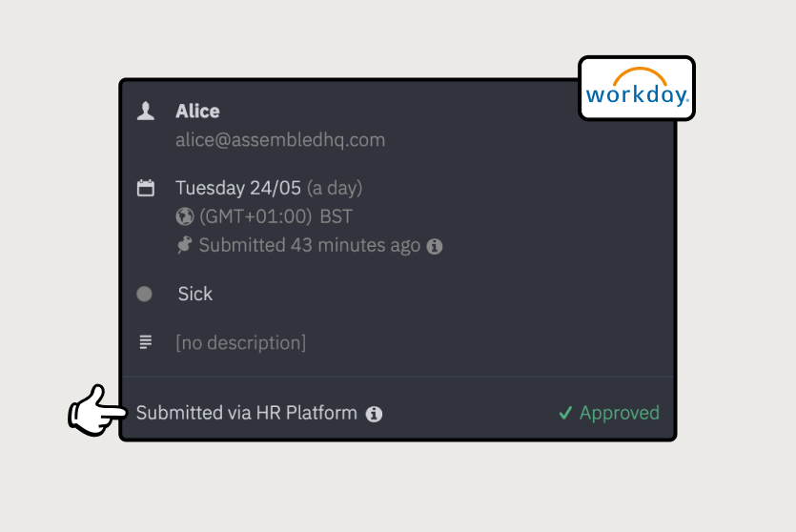The height and width of the screenshot is (532, 796).
Task: Click the Tuesday 24/05 date text
Action: pyautogui.click(x=238, y=188)
